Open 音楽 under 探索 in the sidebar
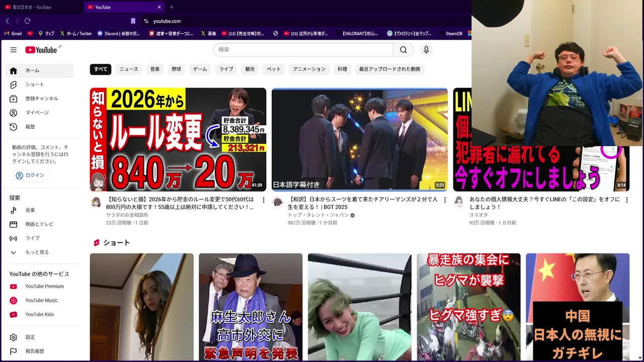 coord(40,210)
